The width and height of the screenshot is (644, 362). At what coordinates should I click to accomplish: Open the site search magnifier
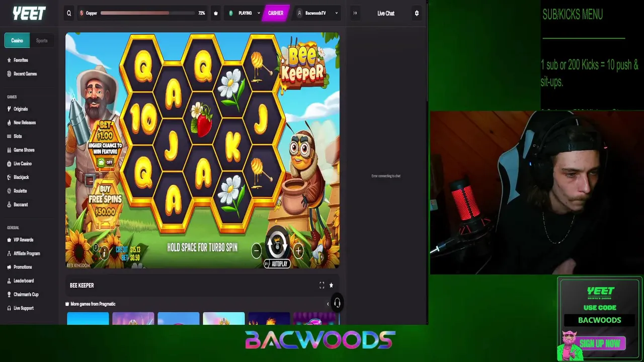pyautogui.click(x=69, y=13)
